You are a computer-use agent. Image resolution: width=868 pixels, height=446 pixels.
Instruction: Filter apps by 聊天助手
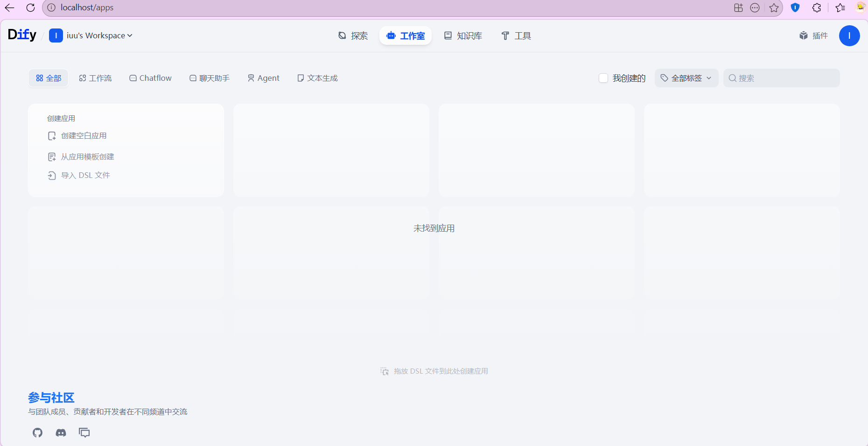tap(210, 78)
